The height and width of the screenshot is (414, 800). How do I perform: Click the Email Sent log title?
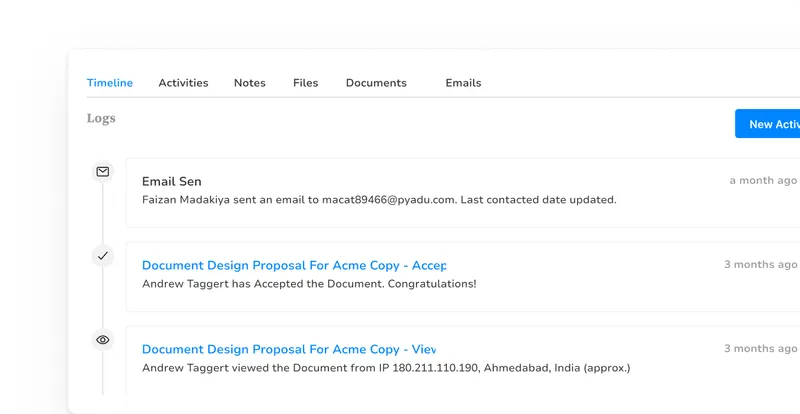[x=171, y=182]
